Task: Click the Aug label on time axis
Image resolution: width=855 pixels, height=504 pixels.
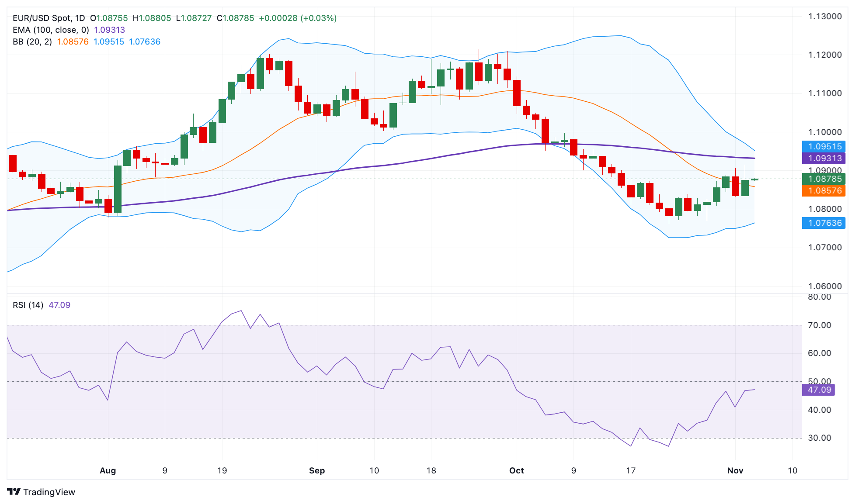Action: coord(108,471)
